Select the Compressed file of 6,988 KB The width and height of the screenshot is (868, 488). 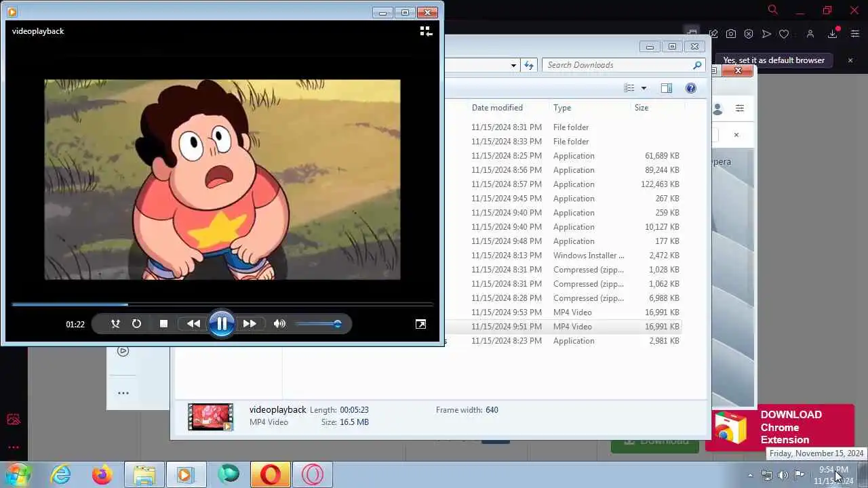563,298
